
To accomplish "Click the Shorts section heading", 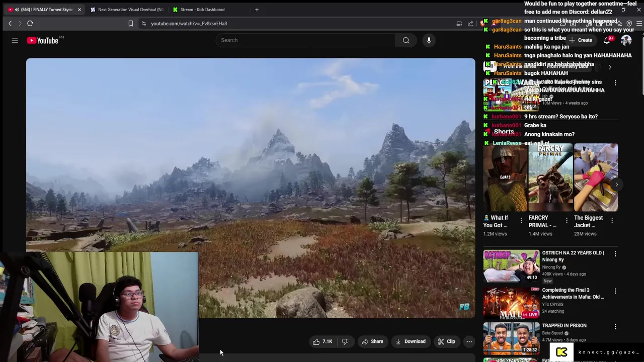I will [504, 132].
